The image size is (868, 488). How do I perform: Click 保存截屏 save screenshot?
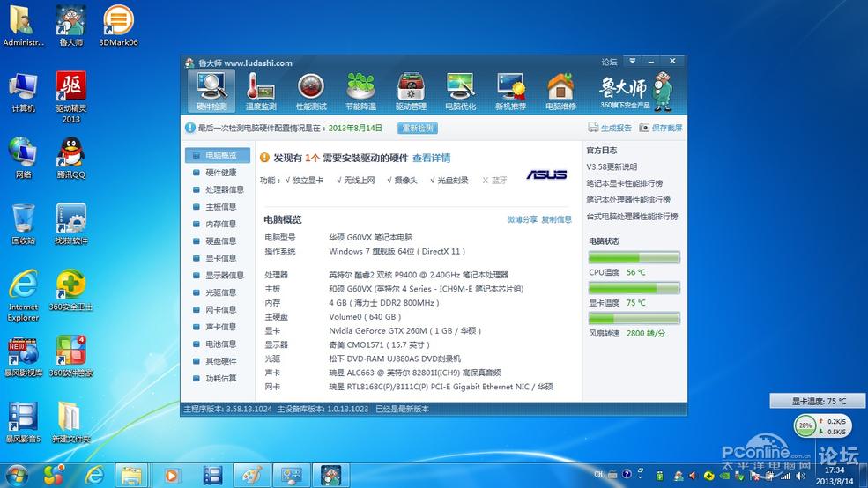(x=661, y=128)
